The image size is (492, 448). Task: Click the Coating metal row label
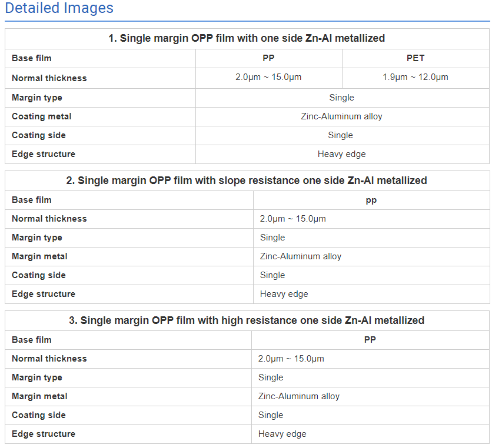pyautogui.click(x=42, y=116)
